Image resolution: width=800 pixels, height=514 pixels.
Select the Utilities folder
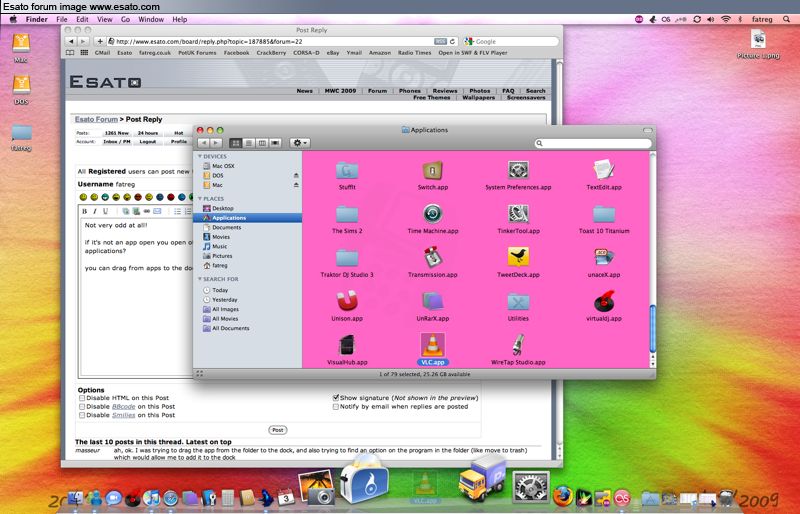pyautogui.click(x=518, y=302)
